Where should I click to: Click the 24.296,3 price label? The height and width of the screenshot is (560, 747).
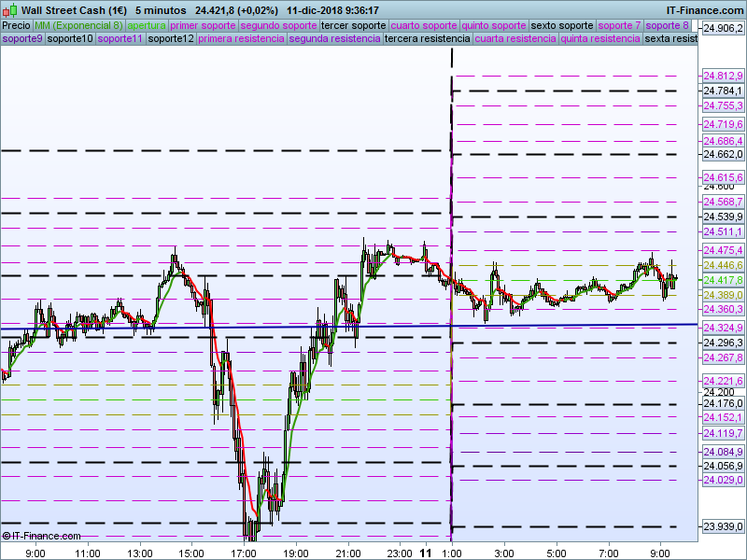click(x=723, y=343)
